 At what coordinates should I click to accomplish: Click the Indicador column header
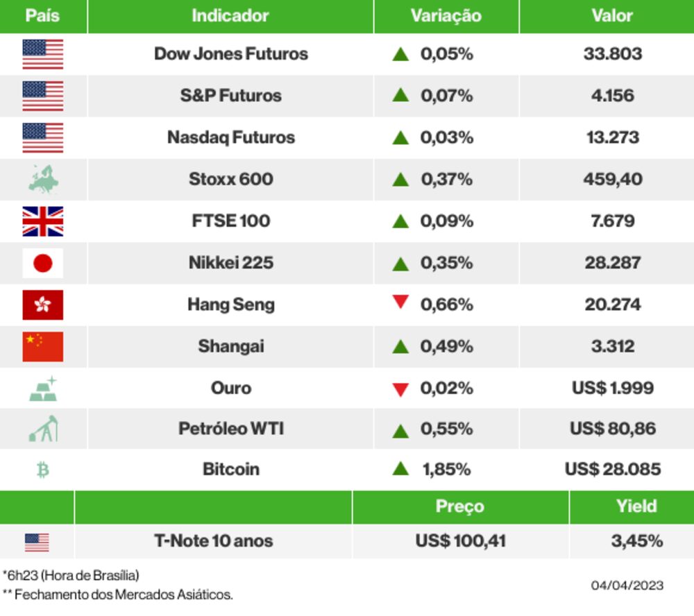coord(230,16)
